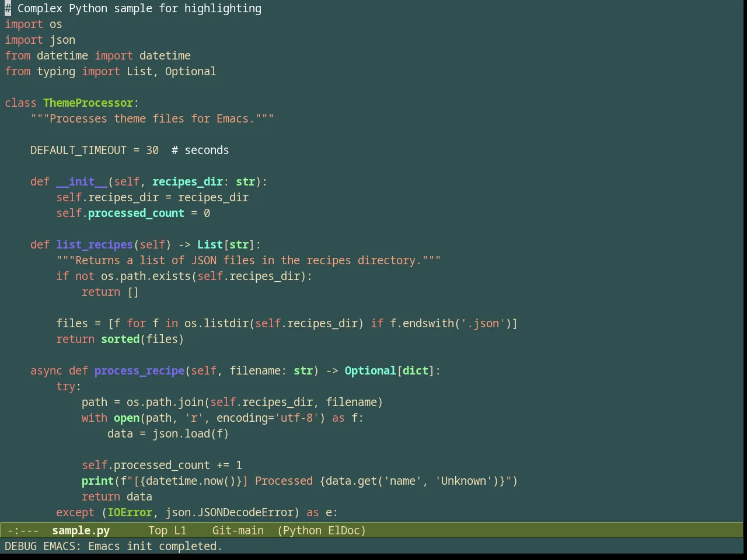Click 'Optional[dict]' return type annotation
The width and height of the screenshot is (747, 560).
tap(390, 370)
